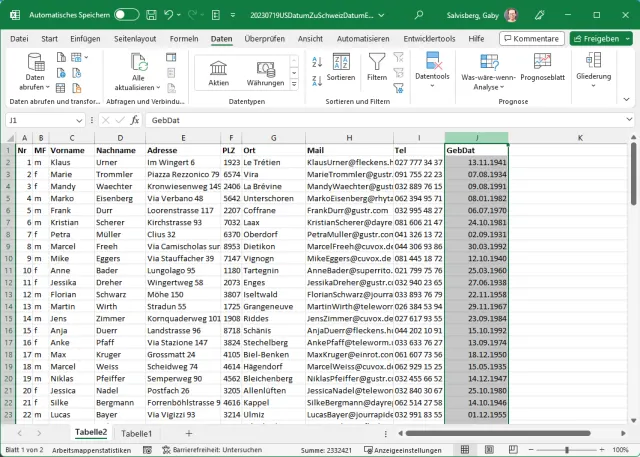Image resolution: width=640 pixels, height=457 pixels.
Task: Click the Save icon in title bar
Action: 150,15
